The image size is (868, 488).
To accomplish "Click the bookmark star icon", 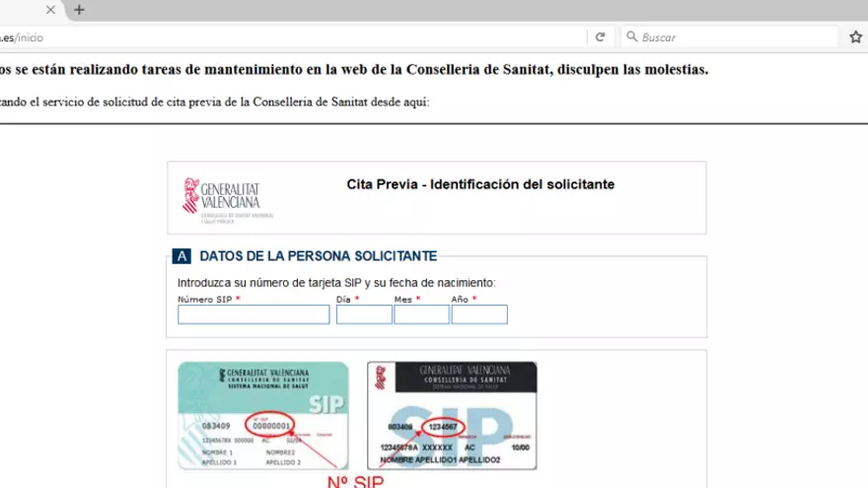I will (x=855, y=37).
